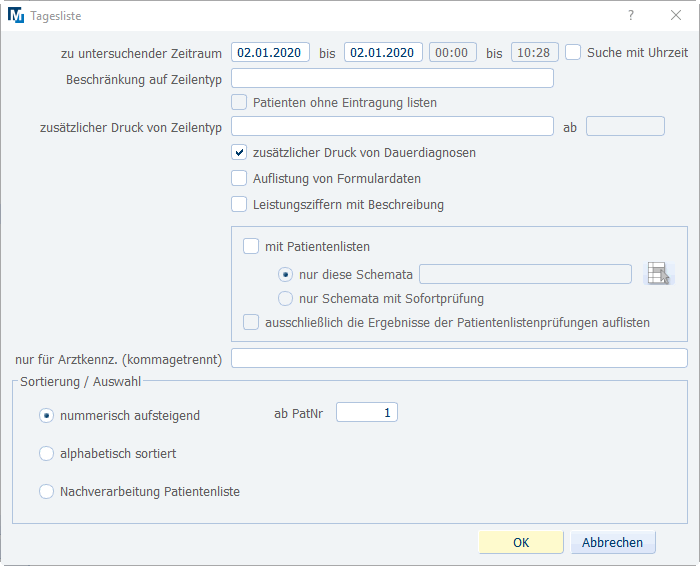Enable 'Suche mit Uhrzeit' checkbox

tap(574, 52)
